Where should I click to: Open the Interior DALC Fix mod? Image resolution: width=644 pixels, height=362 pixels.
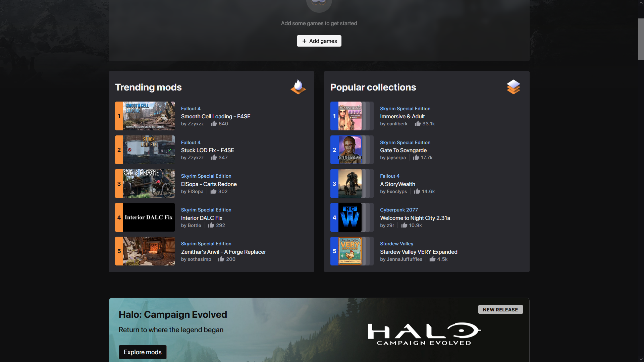point(202,218)
